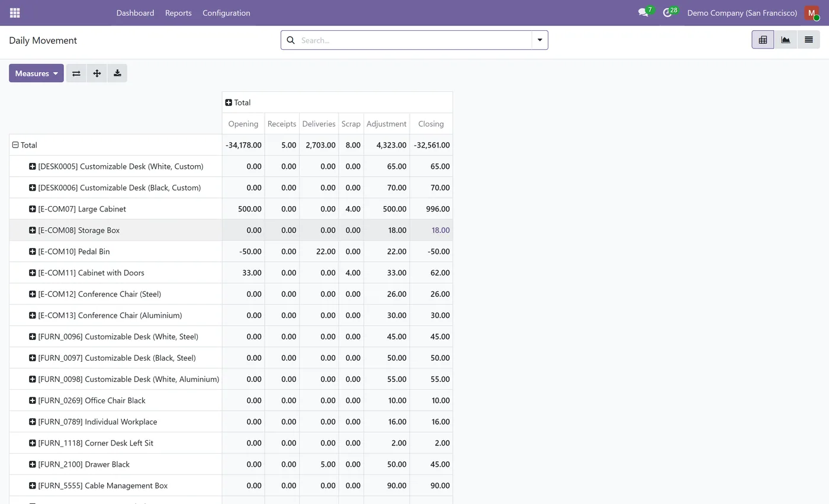Sort by the Scrap column header
Screen dimensions: 829x504
pos(351,124)
